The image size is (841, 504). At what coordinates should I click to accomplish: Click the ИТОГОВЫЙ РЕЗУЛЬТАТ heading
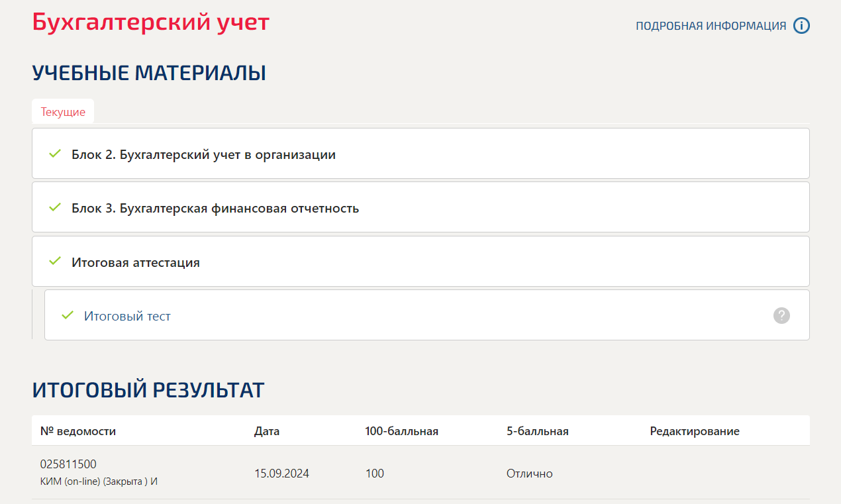coord(148,390)
